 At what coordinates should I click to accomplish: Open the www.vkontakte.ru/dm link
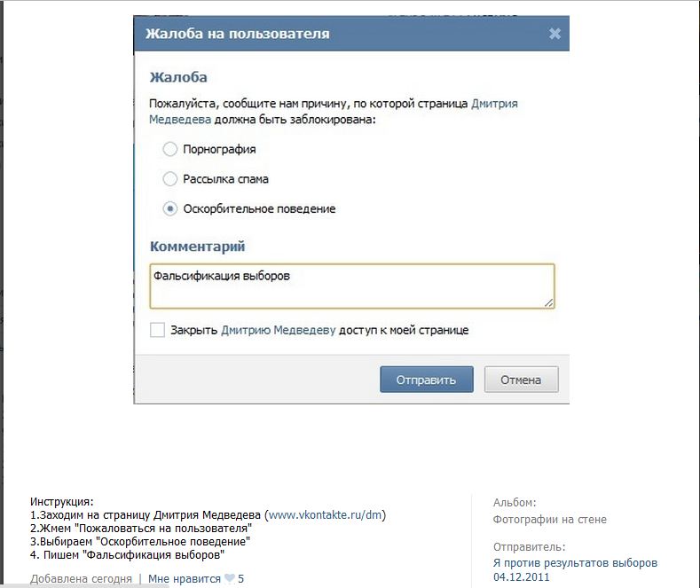click(x=326, y=514)
